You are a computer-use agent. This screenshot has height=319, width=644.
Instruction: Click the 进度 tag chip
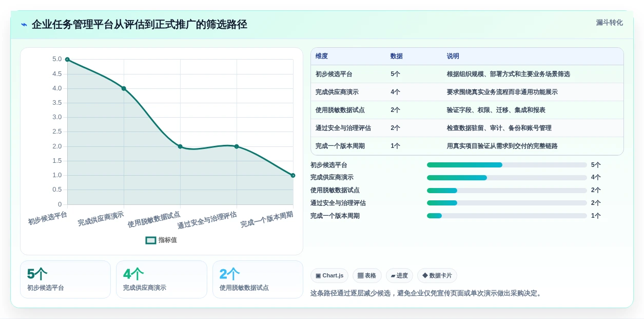tap(399, 276)
